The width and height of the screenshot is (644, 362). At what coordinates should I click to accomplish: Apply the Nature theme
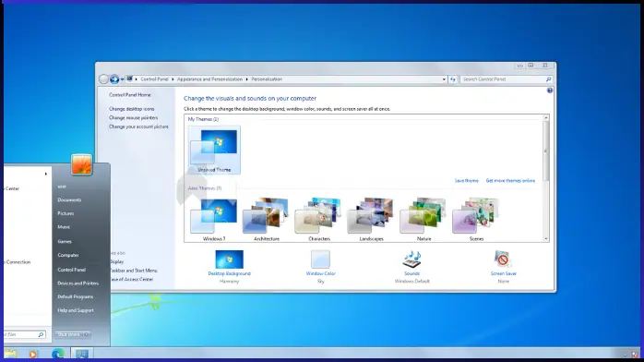[x=423, y=219]
